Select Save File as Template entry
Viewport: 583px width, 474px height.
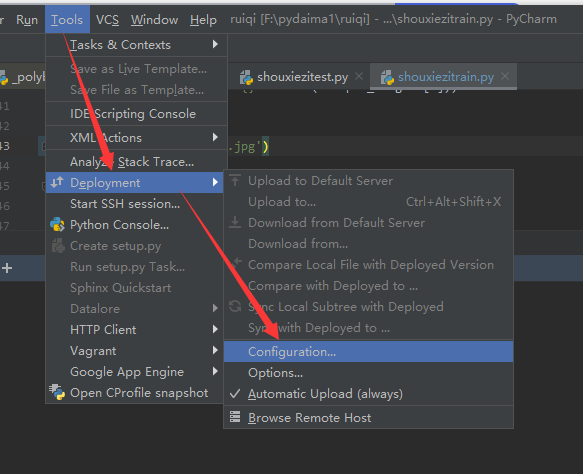136,90
